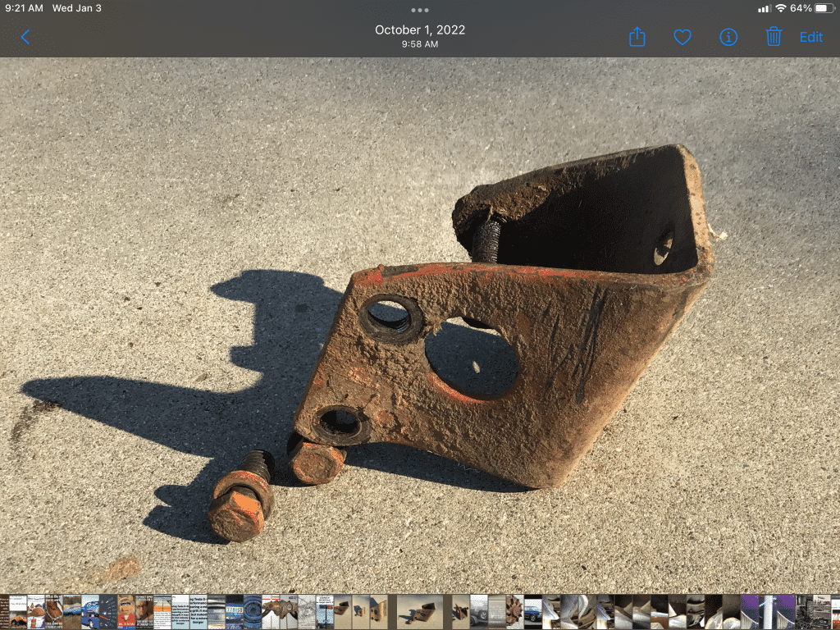This screenshot has height=630, width=840.
Task: Tap the October 1, 2022 title
Action: (x=420, y=30)
